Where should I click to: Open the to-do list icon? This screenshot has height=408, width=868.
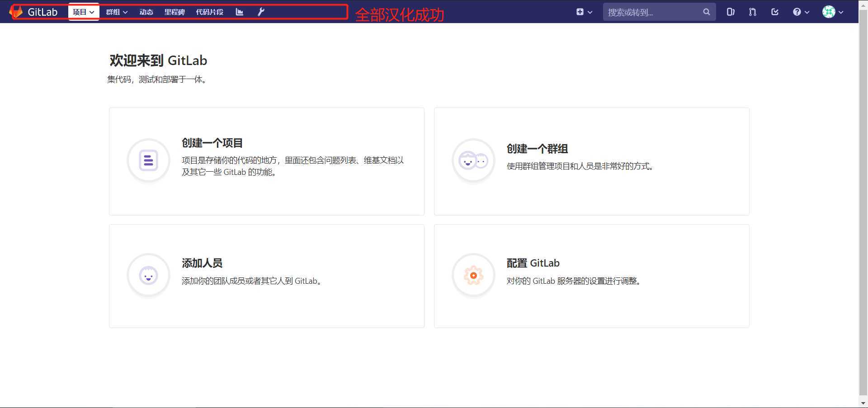[x=775, y=12]
